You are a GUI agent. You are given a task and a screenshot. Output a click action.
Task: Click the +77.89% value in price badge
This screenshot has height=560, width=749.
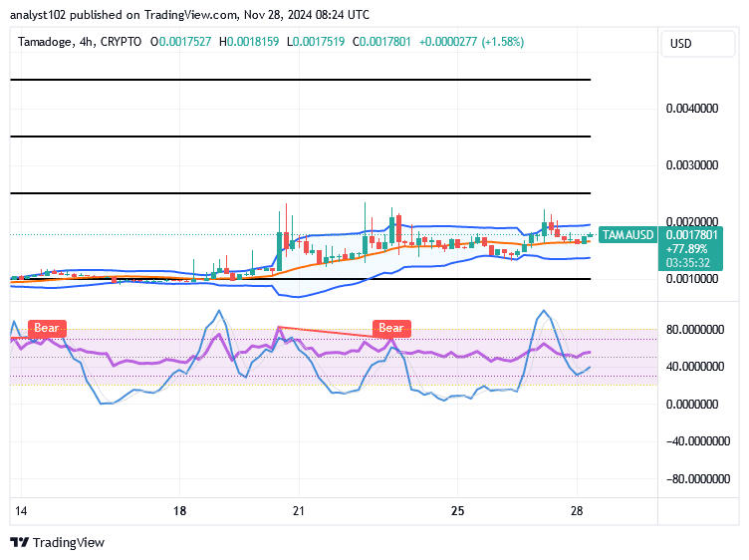click(686, 249)
